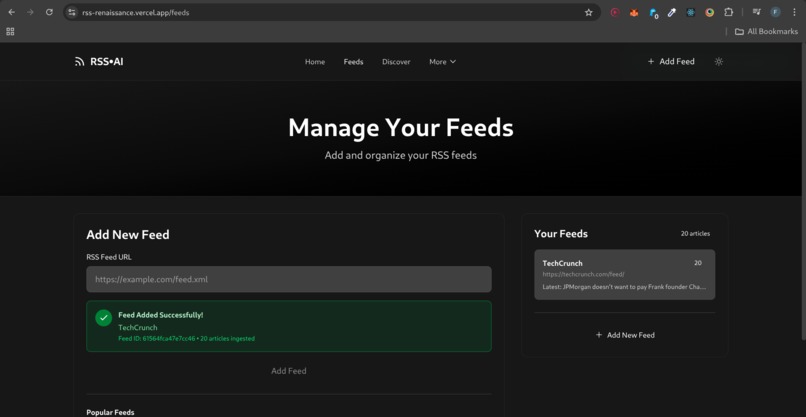Viewport: 806px width, 417px height.
Task: Select Feeds in the navigation bar
Action: tap(353, 62)
